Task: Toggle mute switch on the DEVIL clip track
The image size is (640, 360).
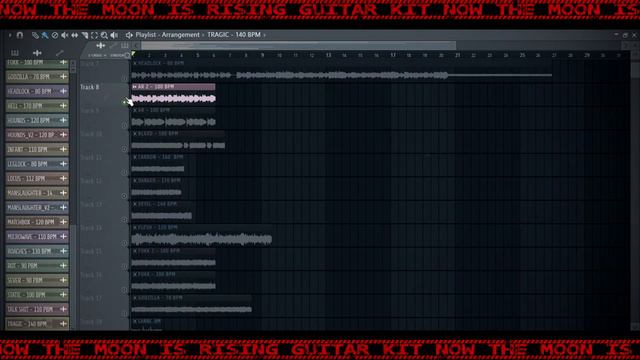Action: 124,220
